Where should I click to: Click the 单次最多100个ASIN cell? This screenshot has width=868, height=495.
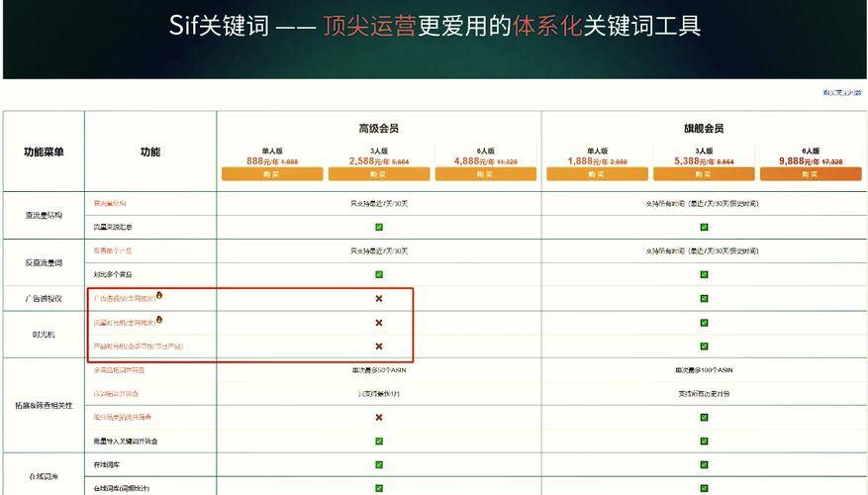point(704,370)
